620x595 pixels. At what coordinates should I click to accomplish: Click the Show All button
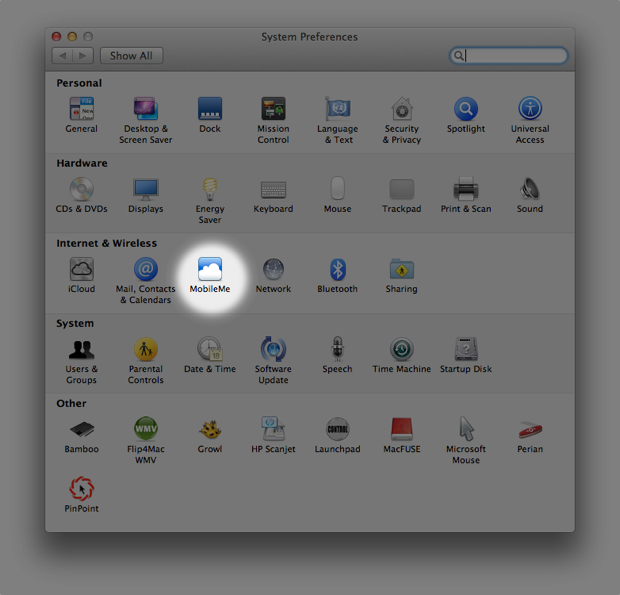131,56
